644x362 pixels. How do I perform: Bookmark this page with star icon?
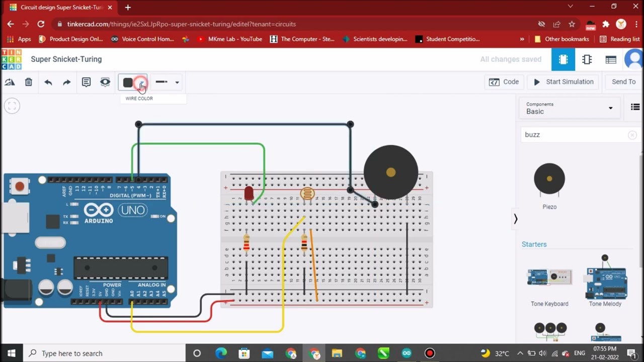pyautogui.click(x=572, y=24)
